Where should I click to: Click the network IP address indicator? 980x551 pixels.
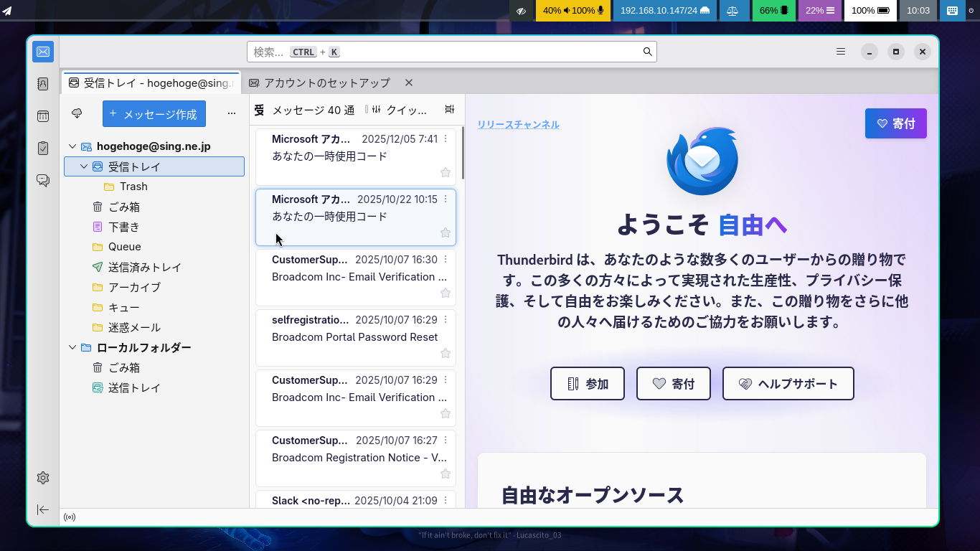tap(664, 11)
